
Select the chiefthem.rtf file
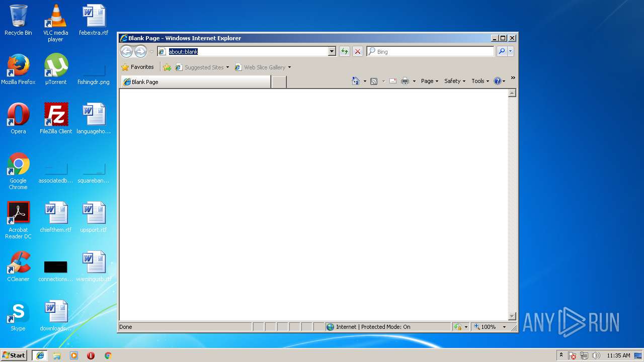[x=56, y=217]
